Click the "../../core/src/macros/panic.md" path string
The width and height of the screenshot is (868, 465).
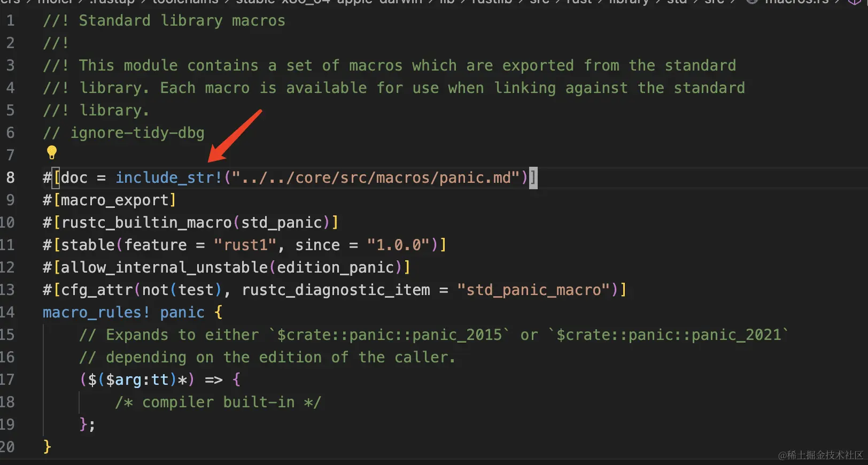click(376, 177)
